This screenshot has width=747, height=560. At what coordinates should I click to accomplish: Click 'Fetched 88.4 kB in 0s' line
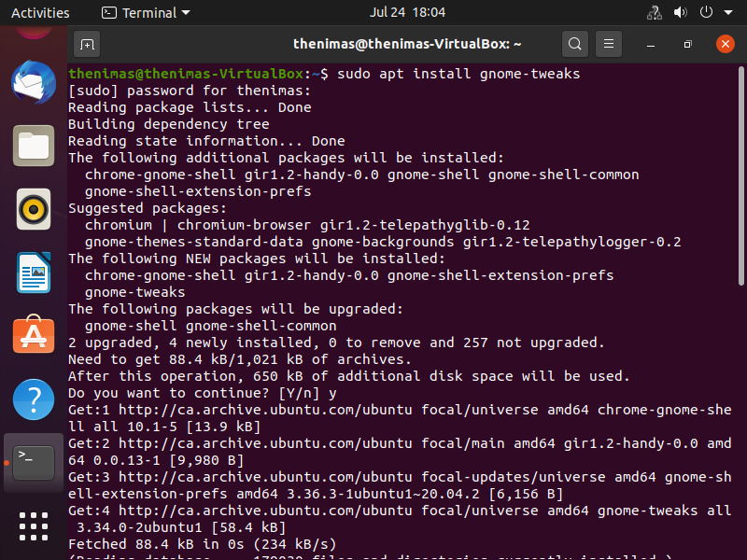click(202, 544)
